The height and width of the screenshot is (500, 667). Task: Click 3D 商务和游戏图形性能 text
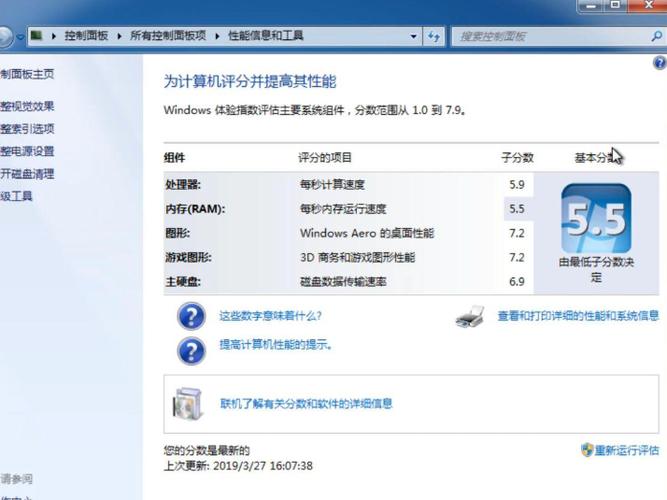[x=357, y=257]
